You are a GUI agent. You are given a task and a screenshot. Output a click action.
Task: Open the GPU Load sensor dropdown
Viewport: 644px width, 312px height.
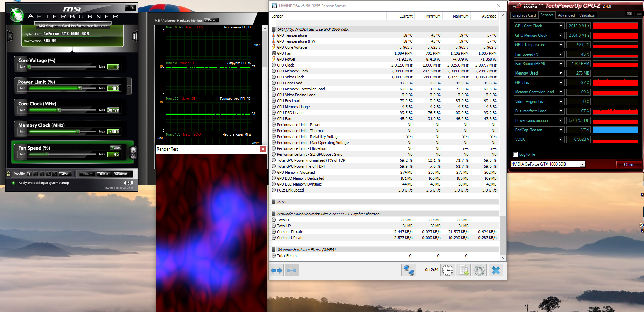tap(561, 83)
